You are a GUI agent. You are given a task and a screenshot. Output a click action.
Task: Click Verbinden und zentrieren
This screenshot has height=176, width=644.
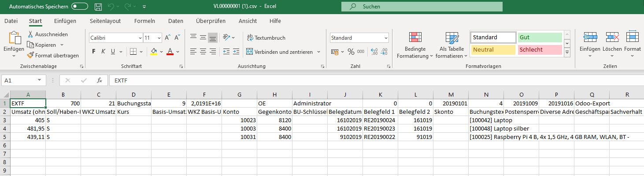click(280, 52)
